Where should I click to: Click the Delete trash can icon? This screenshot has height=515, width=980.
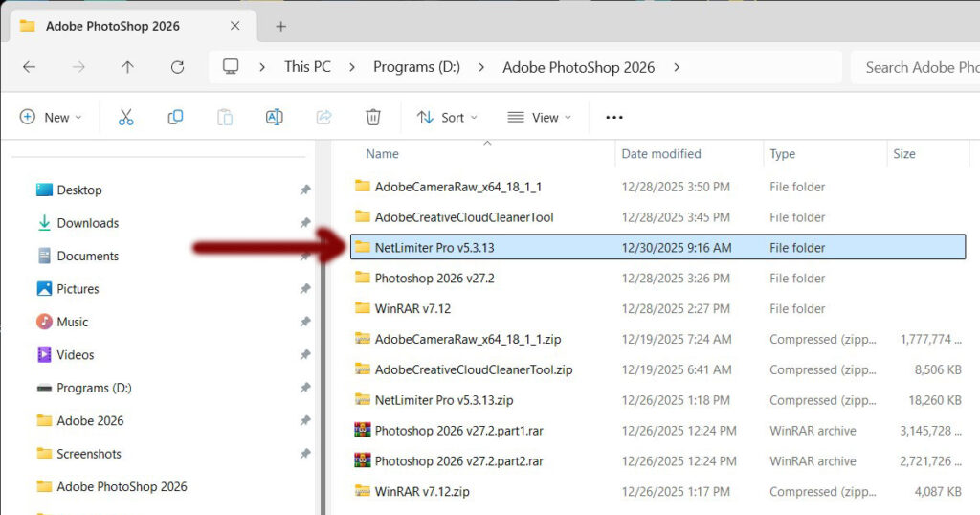click(373, 117)
